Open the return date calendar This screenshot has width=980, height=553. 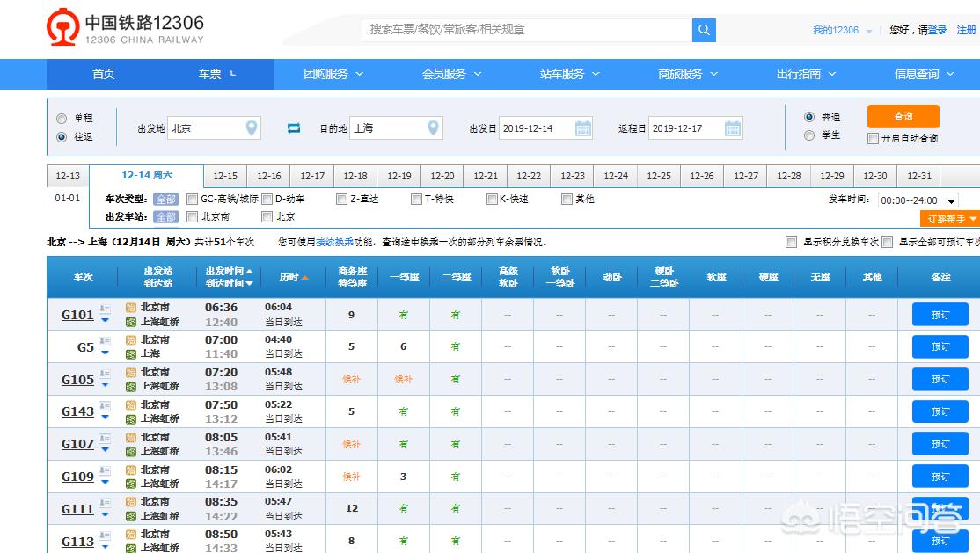click(733, 128)
